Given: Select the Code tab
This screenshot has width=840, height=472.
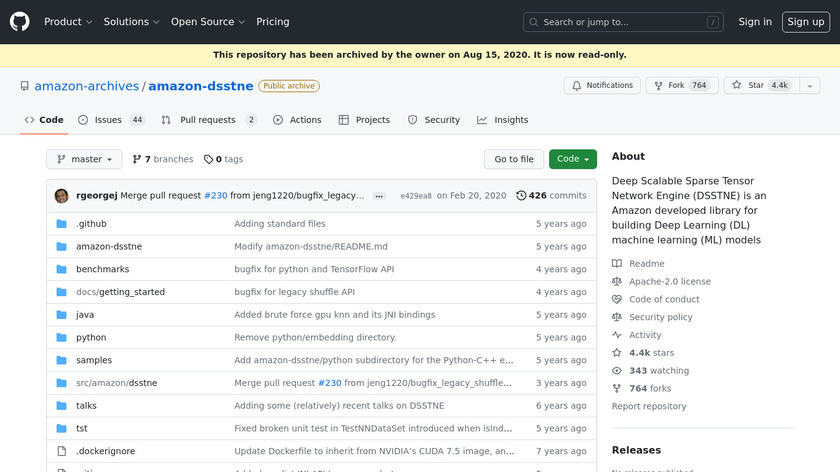Looking at the screenshot, I should (44, 120).
